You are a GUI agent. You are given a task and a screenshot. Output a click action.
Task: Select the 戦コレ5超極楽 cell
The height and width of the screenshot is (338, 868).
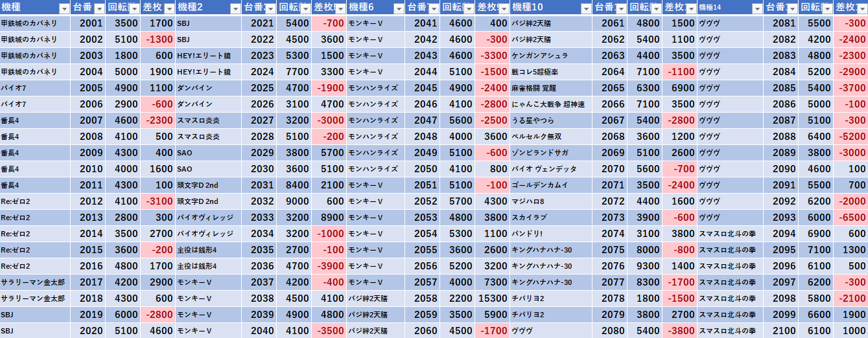point(552,72)
